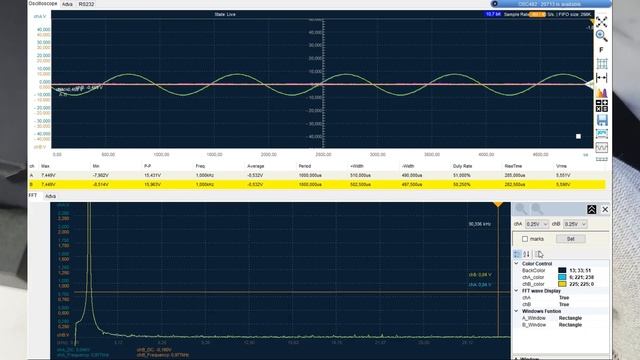Click the horizontal cursor measure icon
Screen dimensions: 640x360
602,78
